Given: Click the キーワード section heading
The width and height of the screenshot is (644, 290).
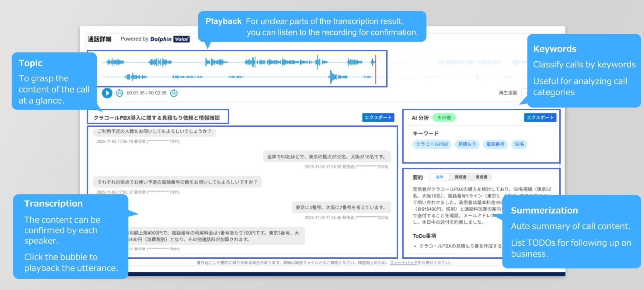Looking at the screenshot, I should tap(426, 133).
